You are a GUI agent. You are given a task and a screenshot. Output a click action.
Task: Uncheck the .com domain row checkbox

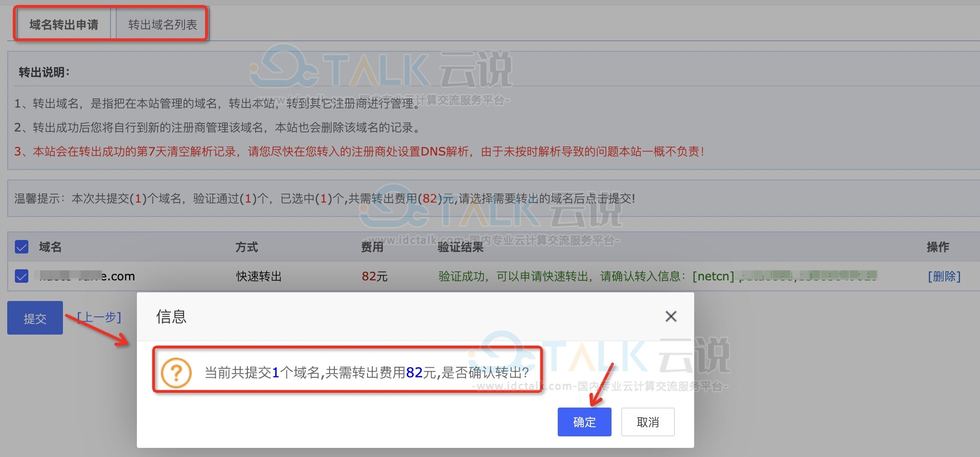22,276
